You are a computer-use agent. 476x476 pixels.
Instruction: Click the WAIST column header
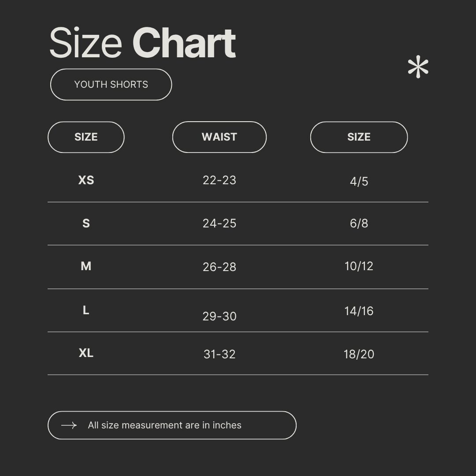click(219, 137)
